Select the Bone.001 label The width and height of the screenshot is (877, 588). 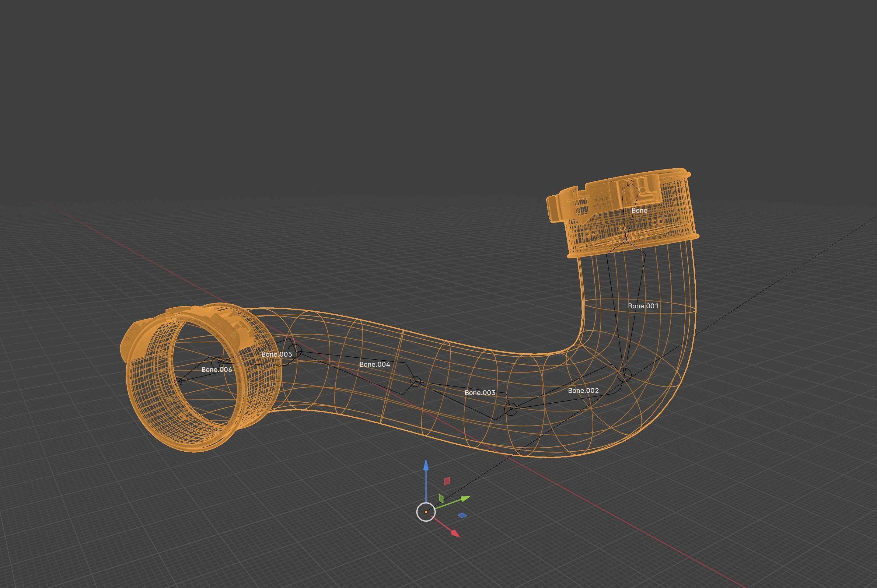click(643, 306)
